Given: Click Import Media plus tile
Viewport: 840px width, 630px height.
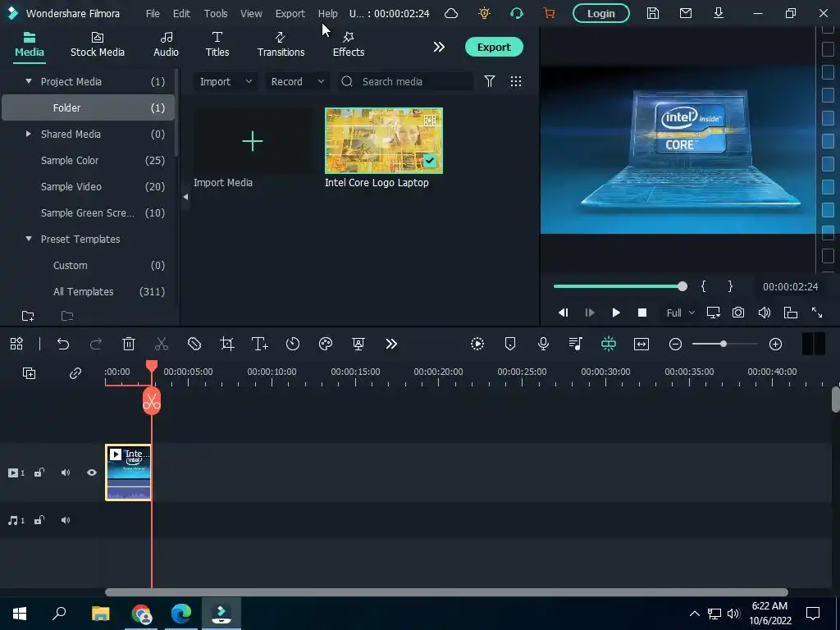Looking at the screenshot, I should coord(253,141).
